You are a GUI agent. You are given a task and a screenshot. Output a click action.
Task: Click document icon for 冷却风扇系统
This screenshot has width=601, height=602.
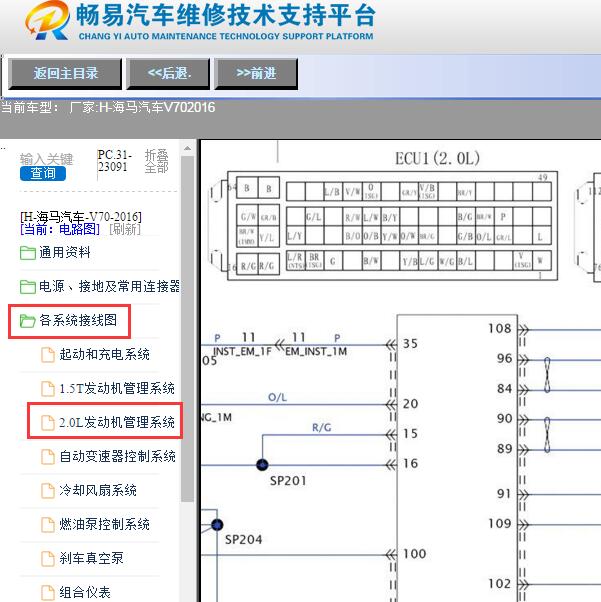pyautogui.click(x=48, y=490)
